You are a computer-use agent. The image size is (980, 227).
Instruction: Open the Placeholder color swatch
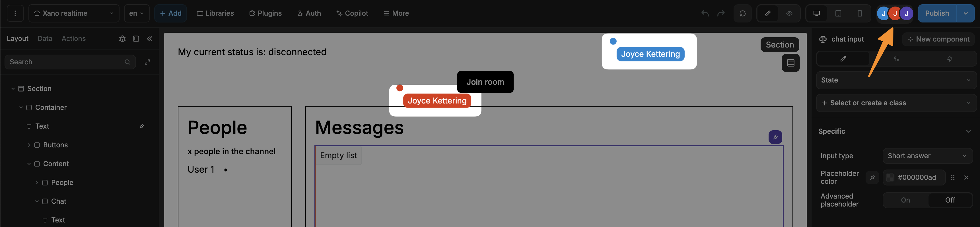[890, 177]
